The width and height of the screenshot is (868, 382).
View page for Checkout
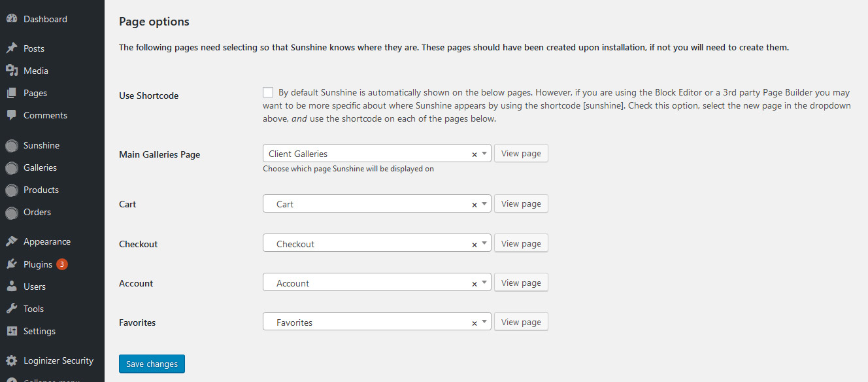pos(521,243)
